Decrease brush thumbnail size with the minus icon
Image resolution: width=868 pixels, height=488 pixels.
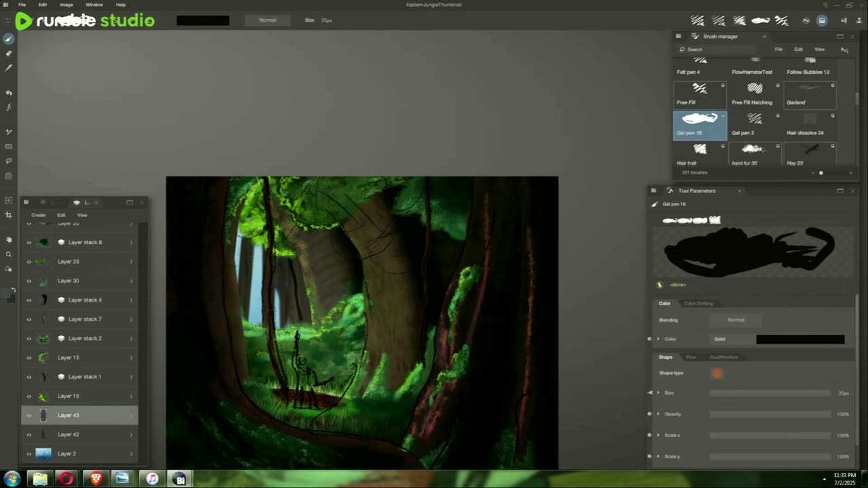tap(812, 173)
